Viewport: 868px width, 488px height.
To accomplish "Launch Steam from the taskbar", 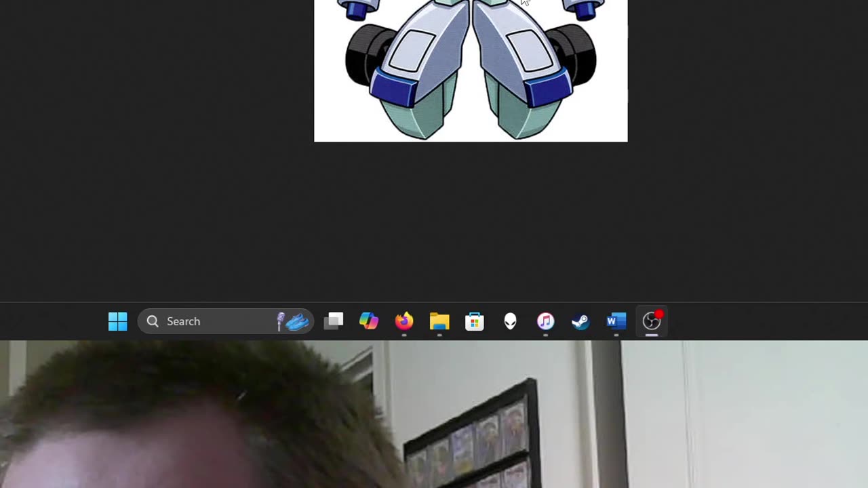I will (580, 321).
